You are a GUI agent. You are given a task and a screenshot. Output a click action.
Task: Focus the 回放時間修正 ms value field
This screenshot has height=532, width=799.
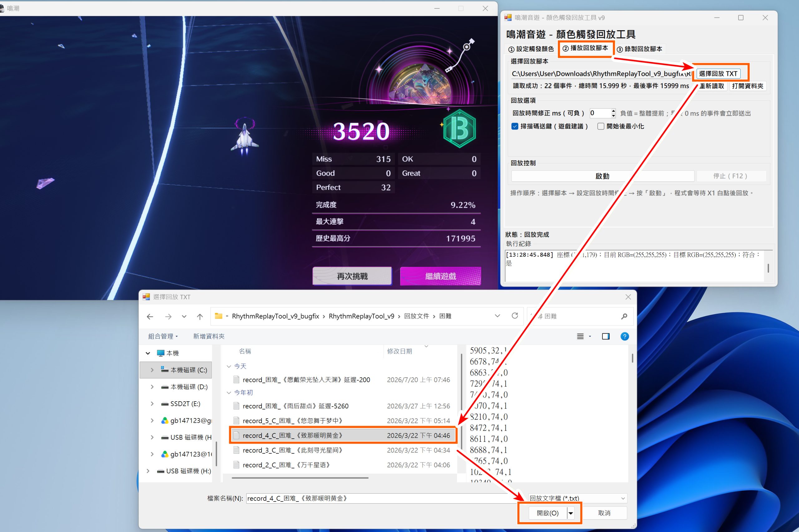point(600,113)
